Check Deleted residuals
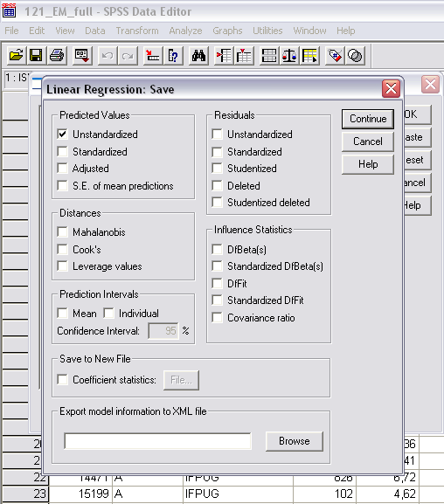The width and height of the screenshot is (444, 504). [217, 185]
